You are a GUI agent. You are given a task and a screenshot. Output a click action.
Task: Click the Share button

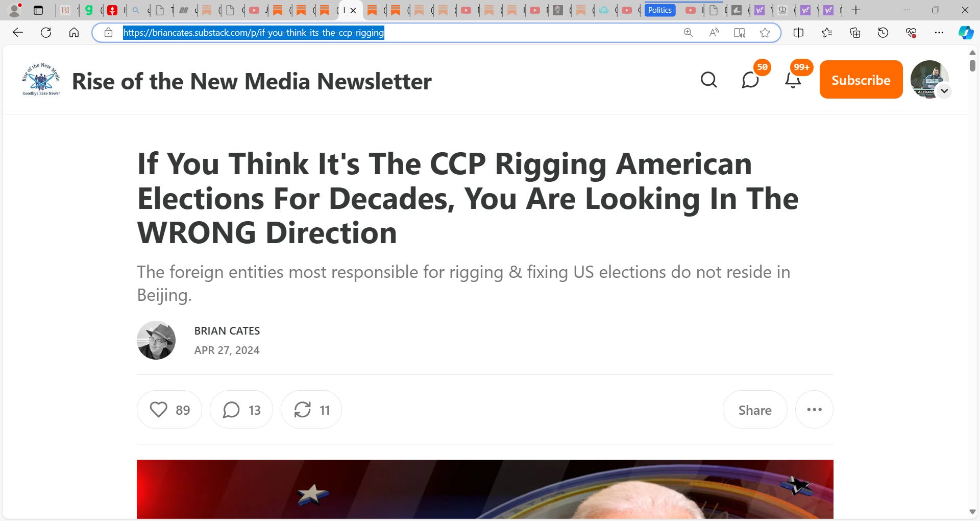[x=755, y=410]
